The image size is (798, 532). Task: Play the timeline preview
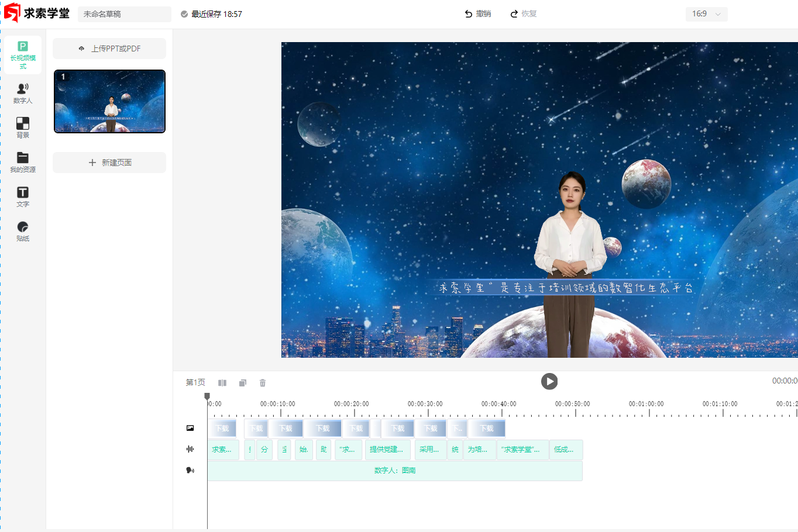(549, 381)
